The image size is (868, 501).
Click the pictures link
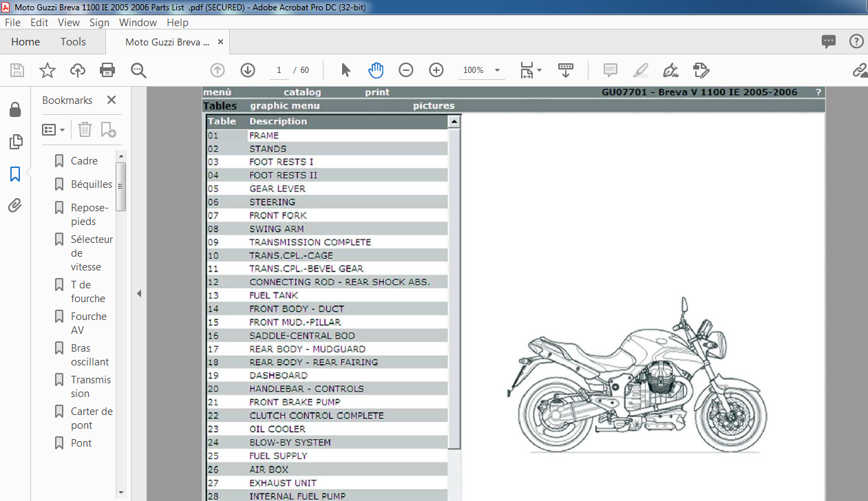pos(434,106)
